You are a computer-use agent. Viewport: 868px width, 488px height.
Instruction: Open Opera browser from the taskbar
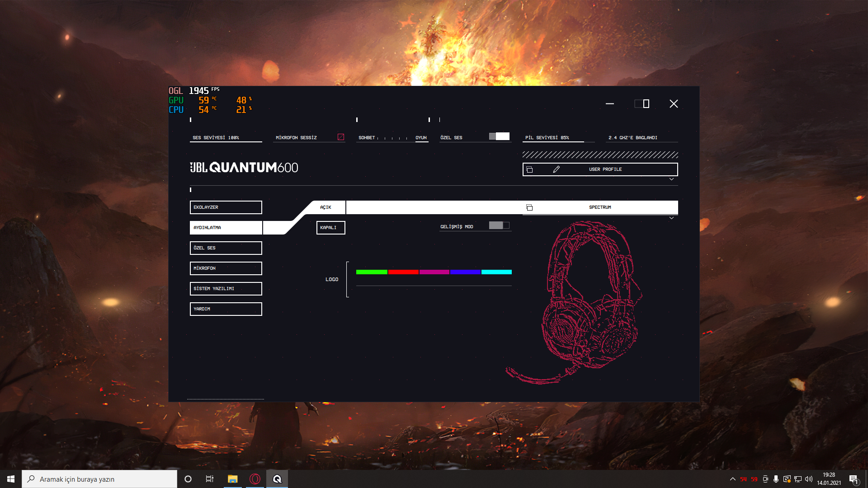255,479
